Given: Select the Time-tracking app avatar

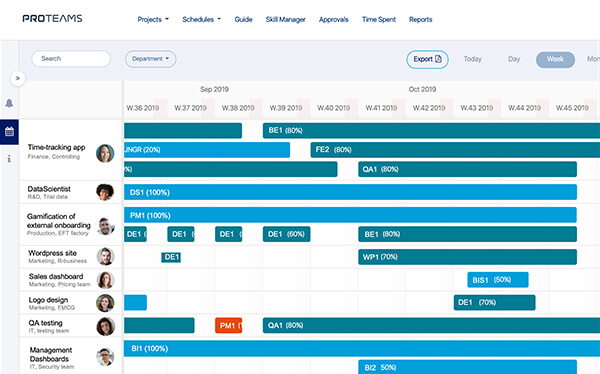Looking at the screenshot, I should pyautogui.click(x=105, y=154).
